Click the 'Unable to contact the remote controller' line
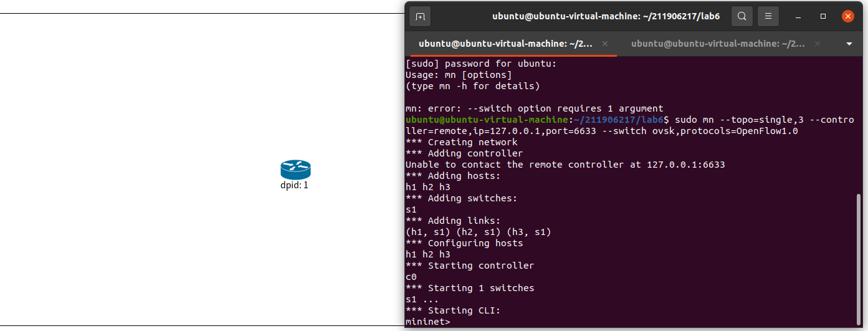Screen dimensions: 868x331 tap(565, 165)
